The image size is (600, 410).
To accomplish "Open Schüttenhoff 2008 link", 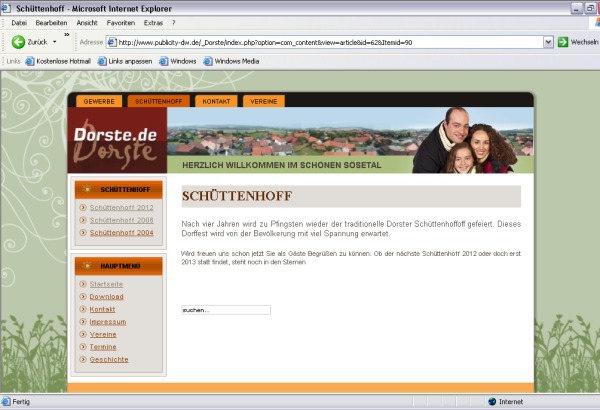I will click(x=122, y=220).
